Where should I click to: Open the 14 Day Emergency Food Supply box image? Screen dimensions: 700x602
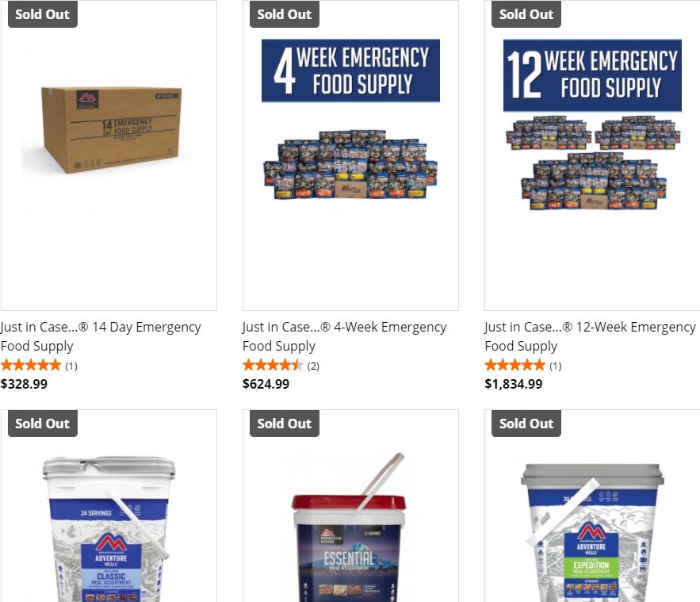click(x=109, y=155)
